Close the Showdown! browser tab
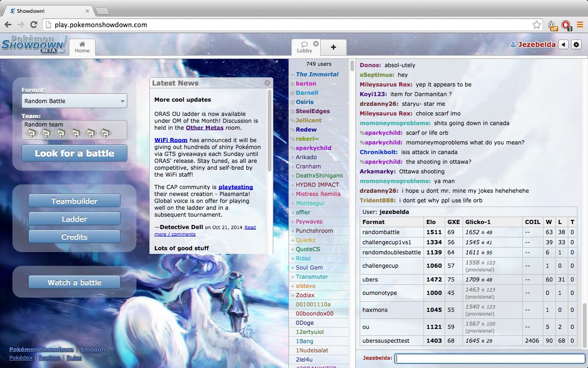Screen dimensions: 588x368 pyautogui.click(x=87, y=11)
